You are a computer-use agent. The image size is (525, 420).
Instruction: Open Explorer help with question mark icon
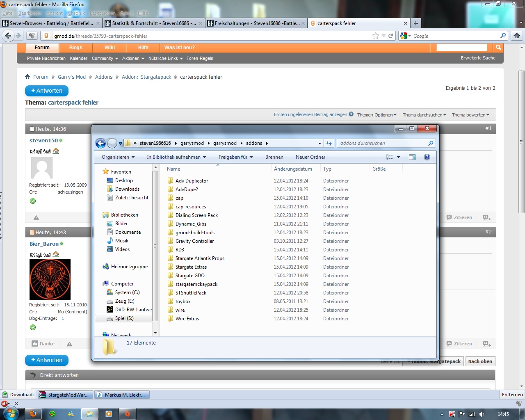427,157
